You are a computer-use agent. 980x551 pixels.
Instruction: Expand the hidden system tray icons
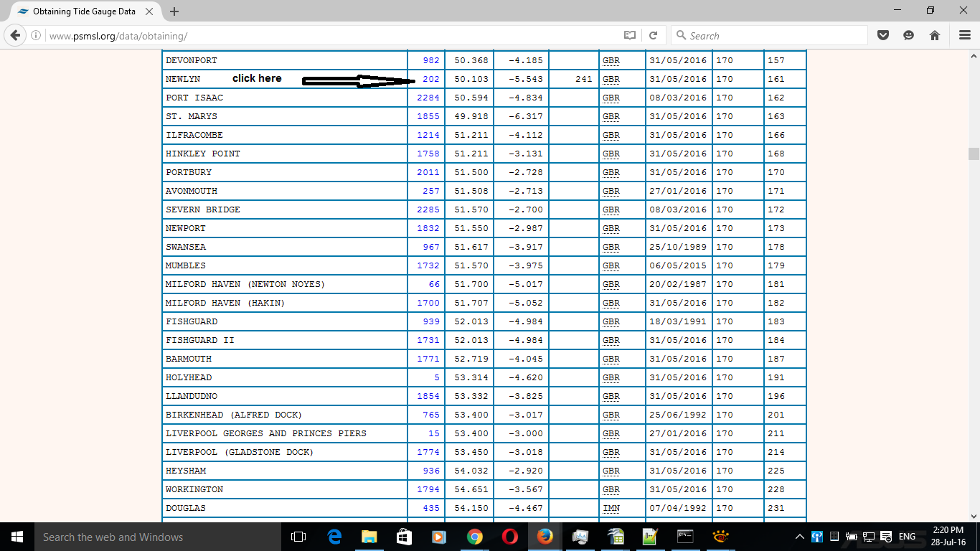(800, 537)
